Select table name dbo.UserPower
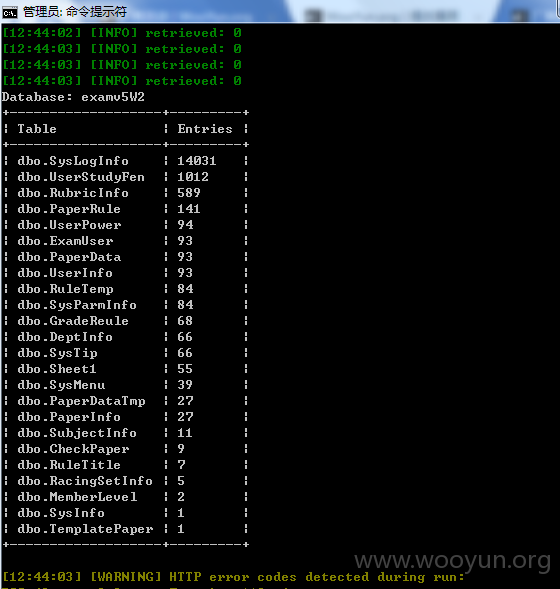 click(x=69, y=225)
